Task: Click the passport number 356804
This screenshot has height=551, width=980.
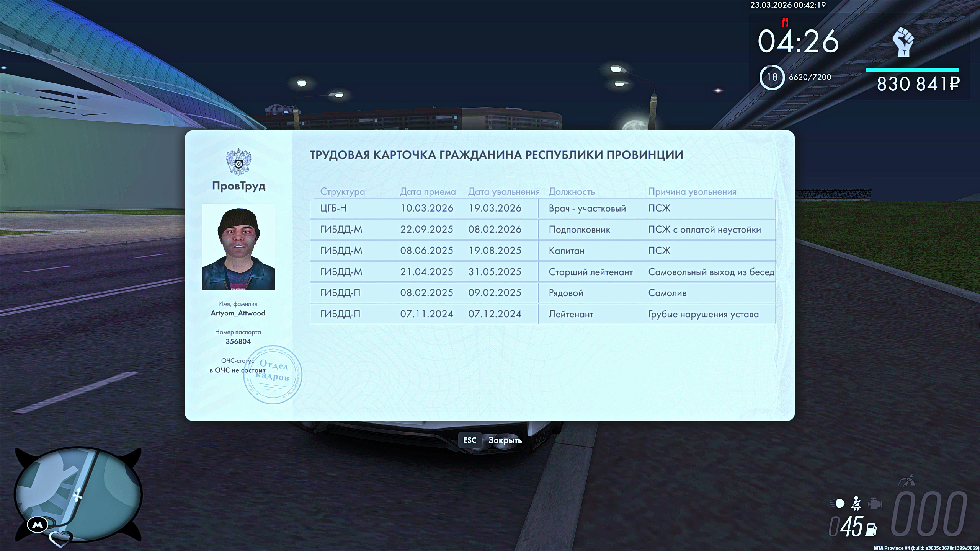Action: 238,341
